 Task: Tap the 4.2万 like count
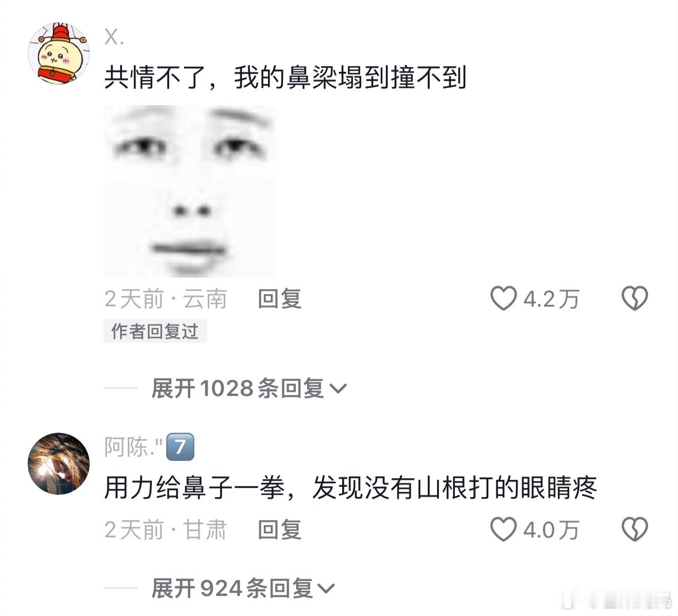pos(551,299)
